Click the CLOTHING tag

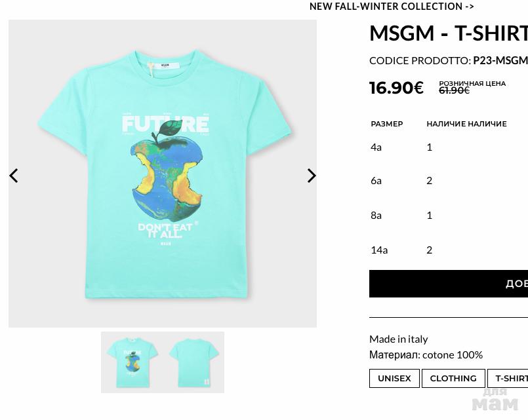tap(453, 378)
